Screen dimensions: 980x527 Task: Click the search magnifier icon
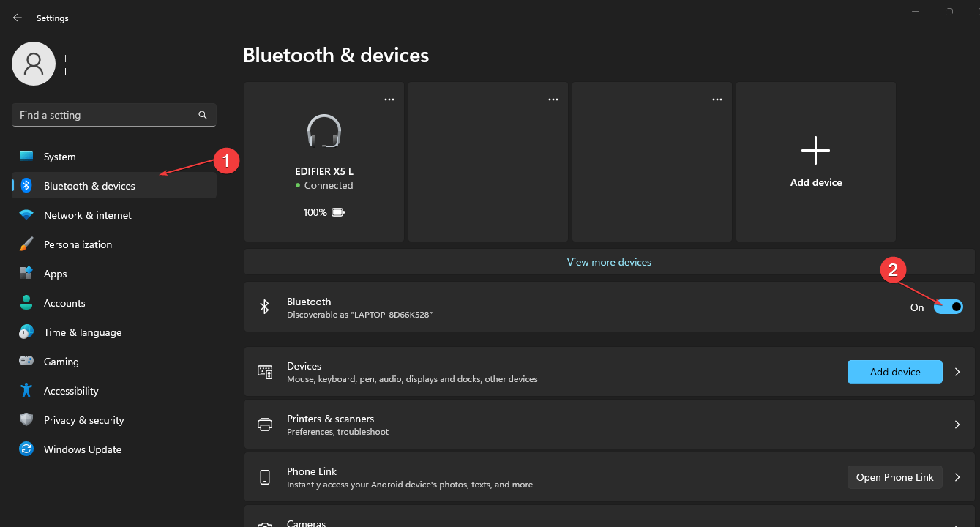[x=203, y=115]
